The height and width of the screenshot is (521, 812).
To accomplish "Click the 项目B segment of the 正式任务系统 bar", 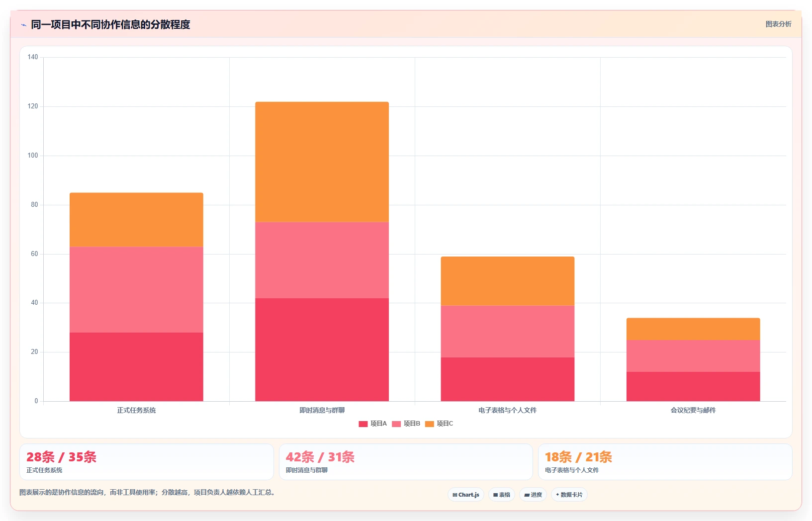I will [136, 290].
